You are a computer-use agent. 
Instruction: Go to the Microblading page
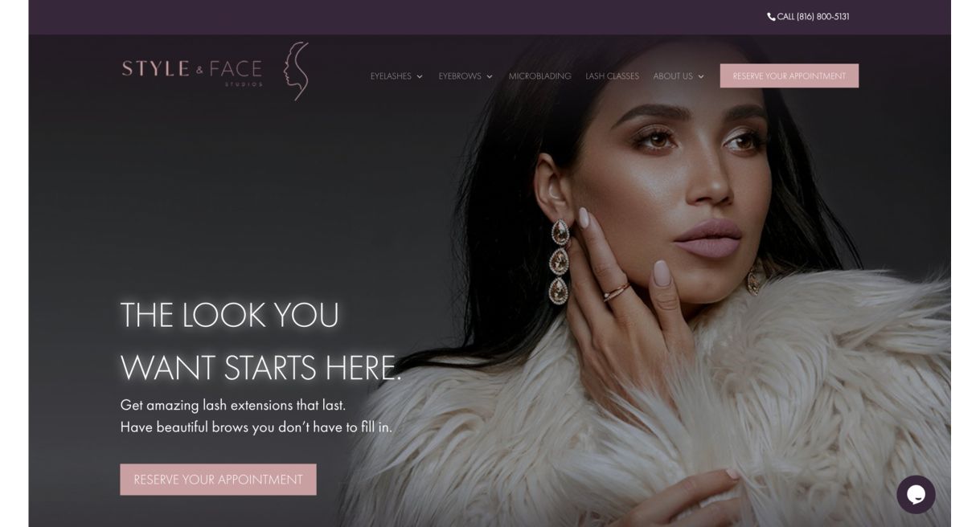(540, 76)
